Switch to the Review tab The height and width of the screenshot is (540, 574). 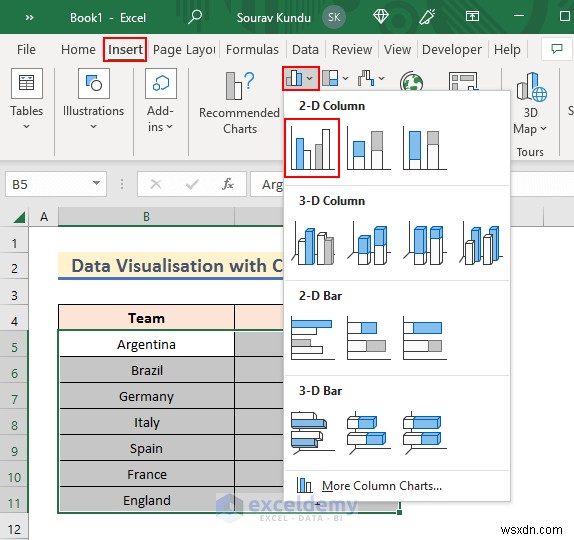[x=352, y=49]
